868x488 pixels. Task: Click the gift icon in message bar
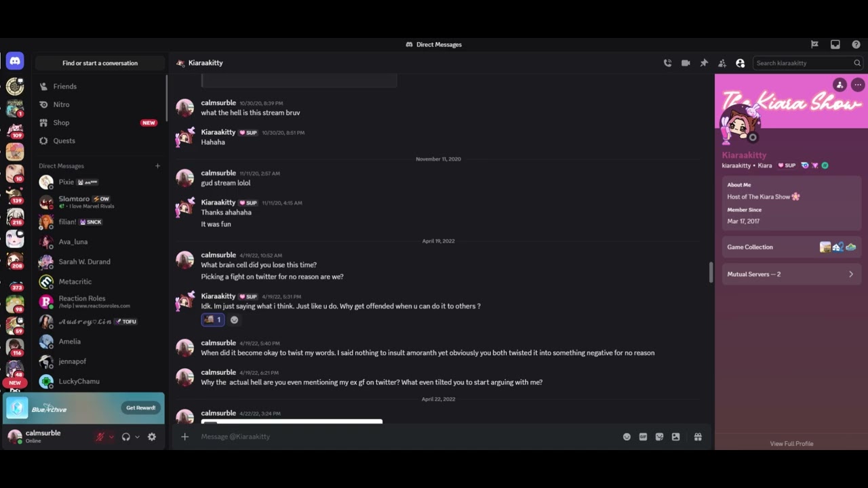pos(698,437)
